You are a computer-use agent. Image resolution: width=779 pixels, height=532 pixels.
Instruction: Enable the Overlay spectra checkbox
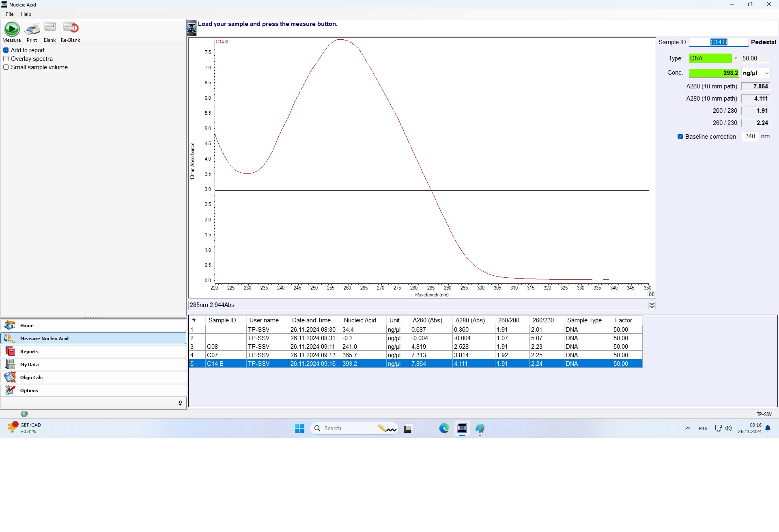point(6,59)
